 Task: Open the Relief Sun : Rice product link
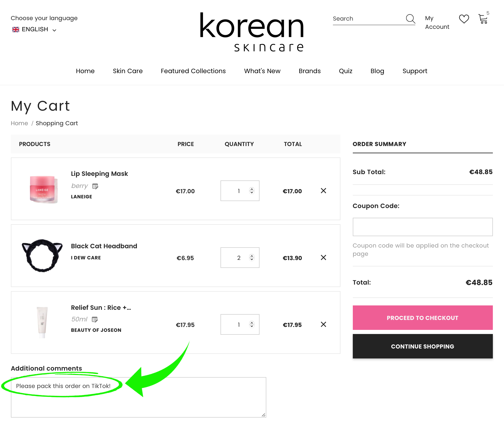click(x=101, y=308)
